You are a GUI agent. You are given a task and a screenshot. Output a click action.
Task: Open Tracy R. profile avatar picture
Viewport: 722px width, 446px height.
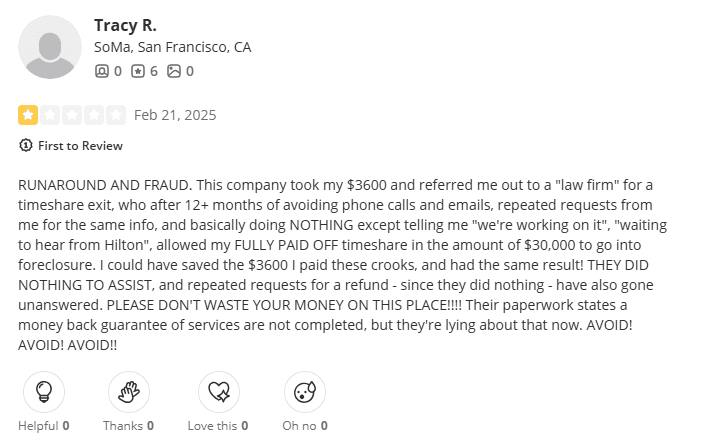pos(50,47)
